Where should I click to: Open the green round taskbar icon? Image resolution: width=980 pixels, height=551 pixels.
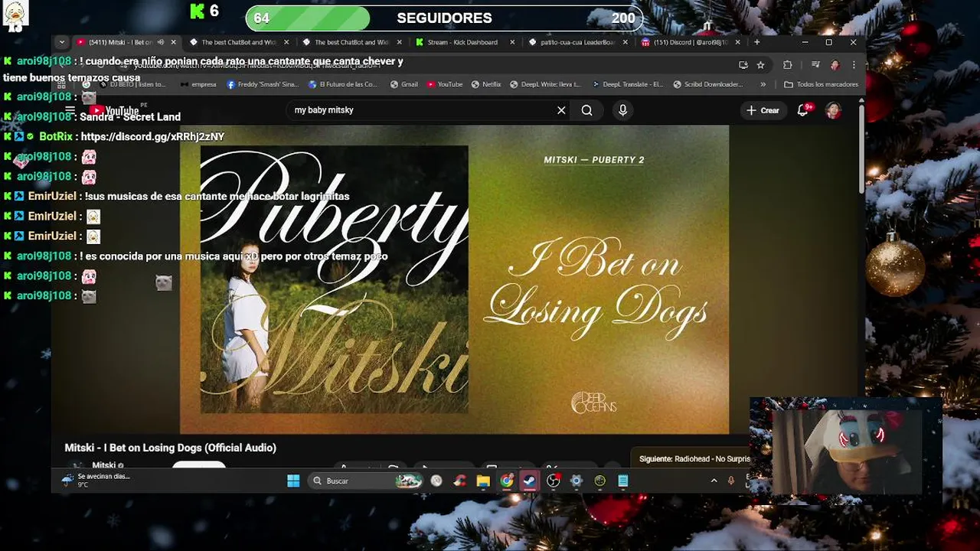600,481
